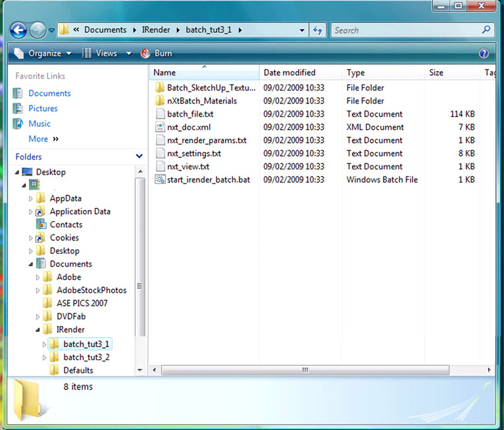Open the Organize dropdown menu
Viewport: 504px width, 430px height.
[x=43, y=53]
